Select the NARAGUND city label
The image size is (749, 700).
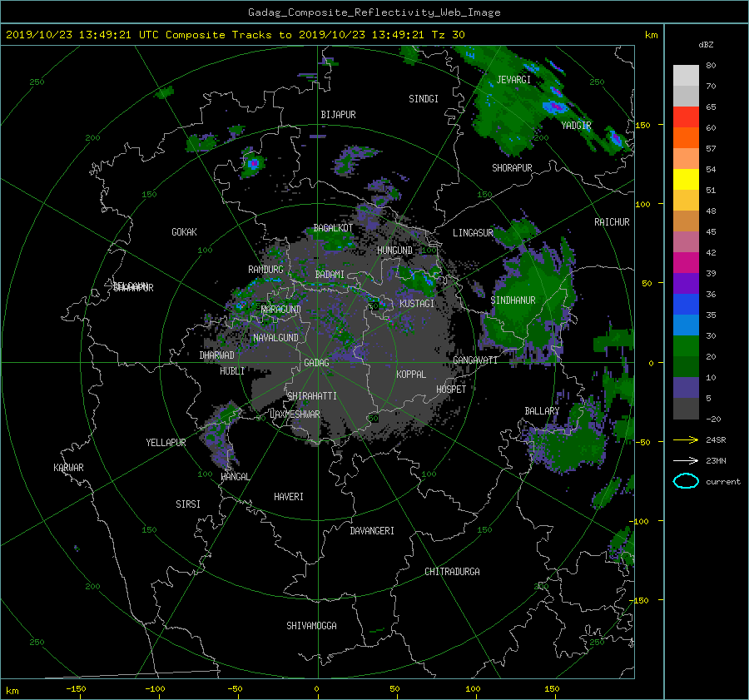(281, 309)
